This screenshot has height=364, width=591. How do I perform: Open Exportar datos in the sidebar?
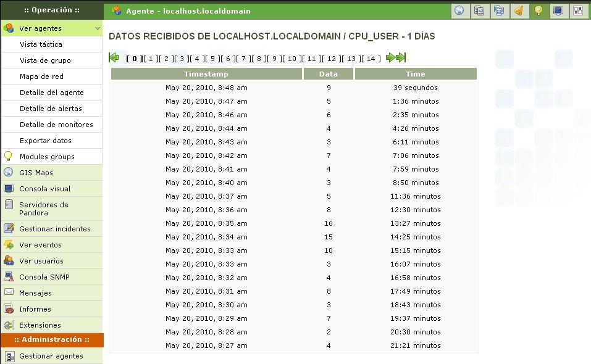45,141
